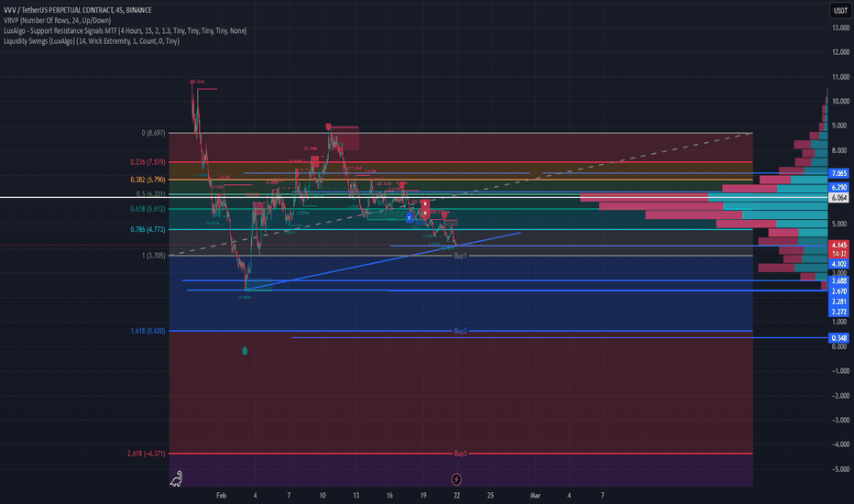Click the red marker at the 8.697 swing high
Viewport: 854px width, 504px height.
coord(328,126)
